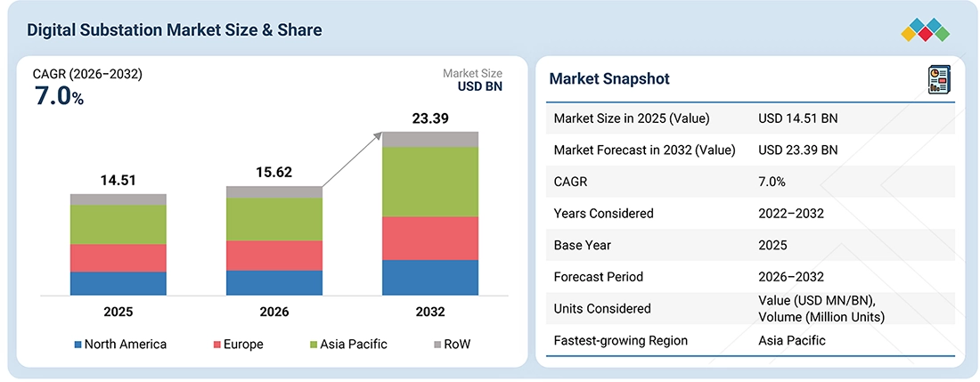The image size is (980, 382).
Task: Click the 'USD BN' market size unit
Action: 480,86
